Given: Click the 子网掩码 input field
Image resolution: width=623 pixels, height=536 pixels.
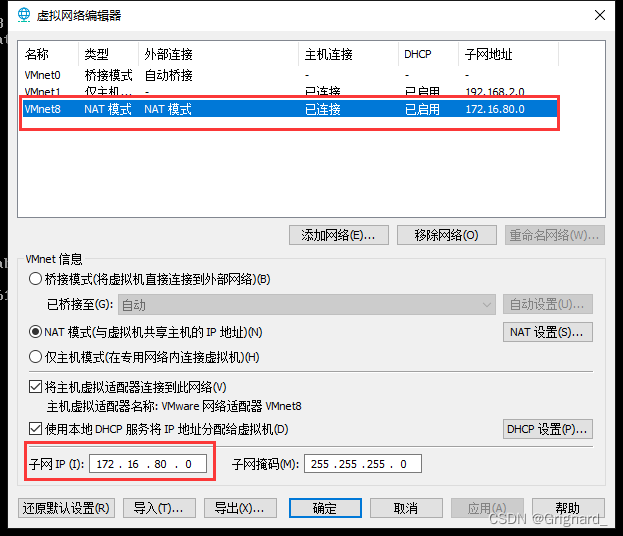Looking at the screenshot, I should tap(363, 464).
